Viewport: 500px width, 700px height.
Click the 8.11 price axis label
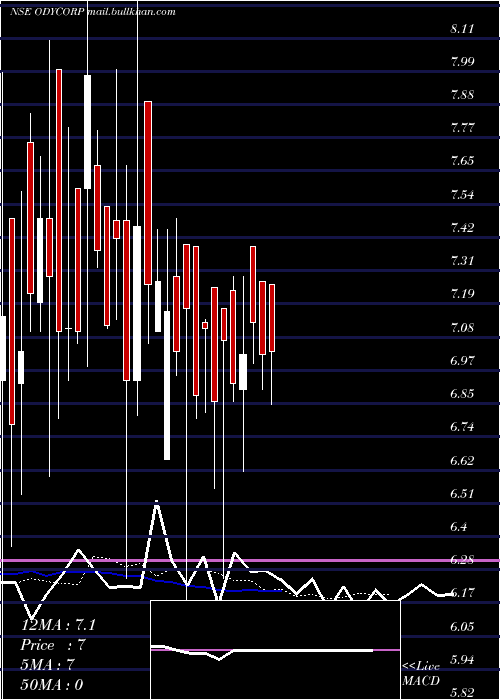(x=462, y=29)
